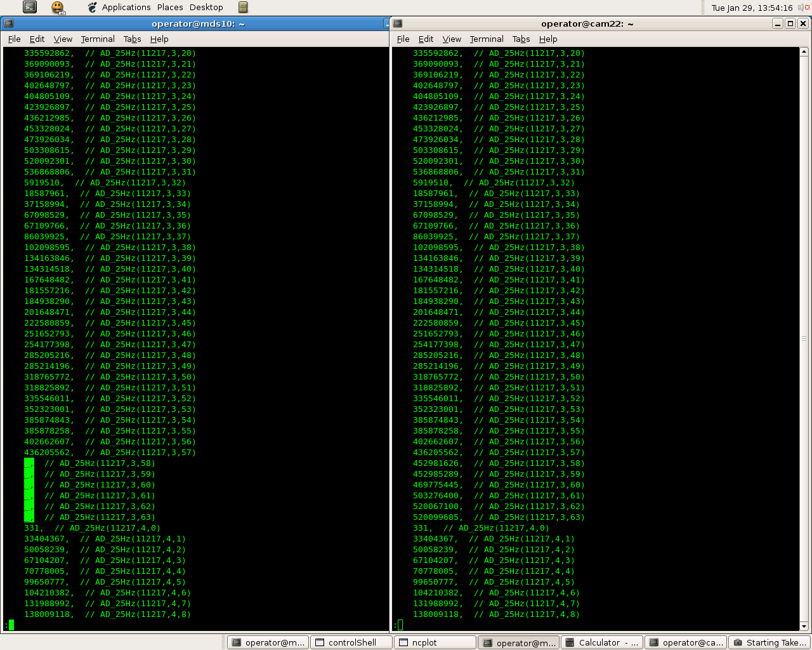
Task: Open Edit menu in operator@mds10 window
Action: pos(37,39)
